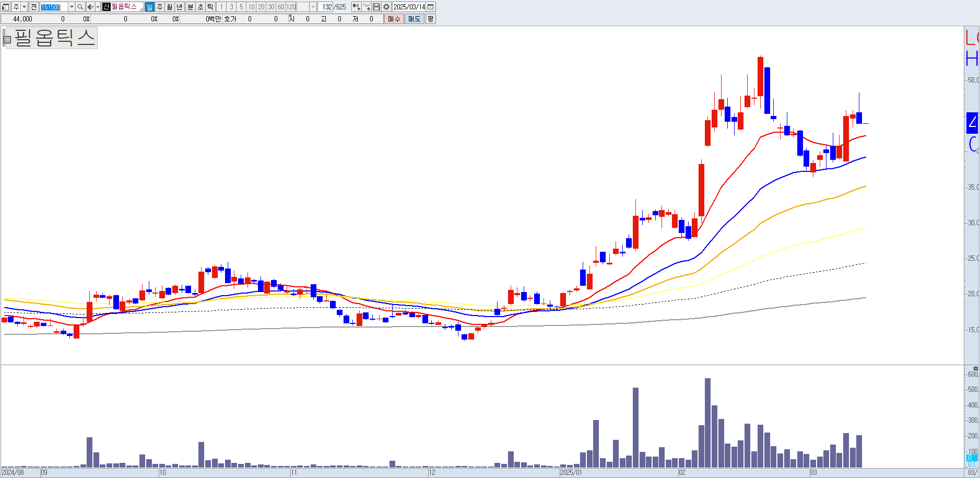This screenshot has width=980, height=478.
Task: Select the 30 interval button
Action: (x=271, y=7)
